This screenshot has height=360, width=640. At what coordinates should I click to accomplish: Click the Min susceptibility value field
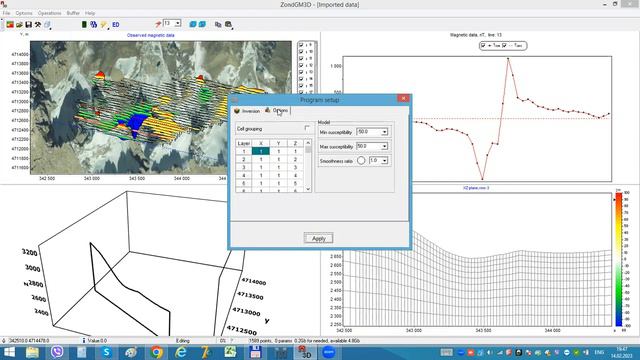[x=369, y=132]
